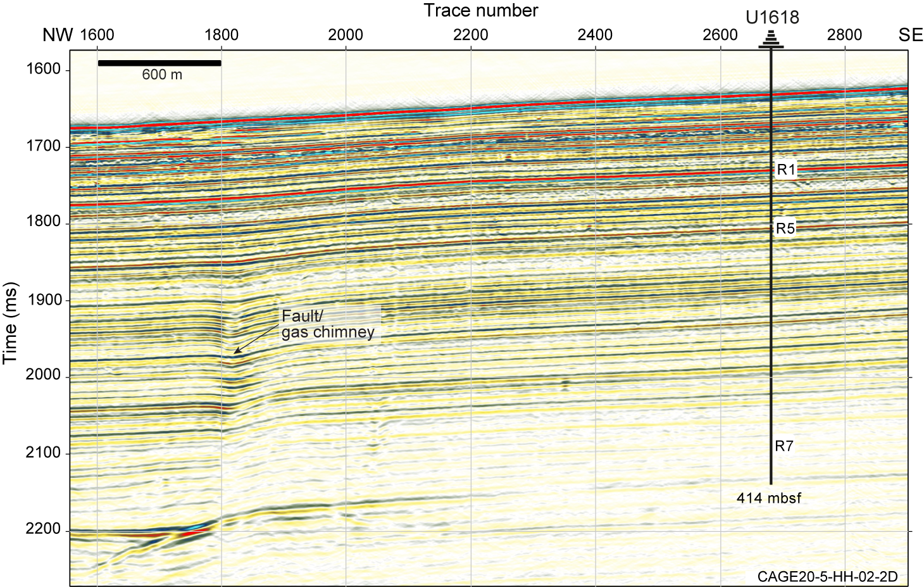Click the borehole line between R1 and R5
This screenshot has height=587, width=924.
(771, 199)
